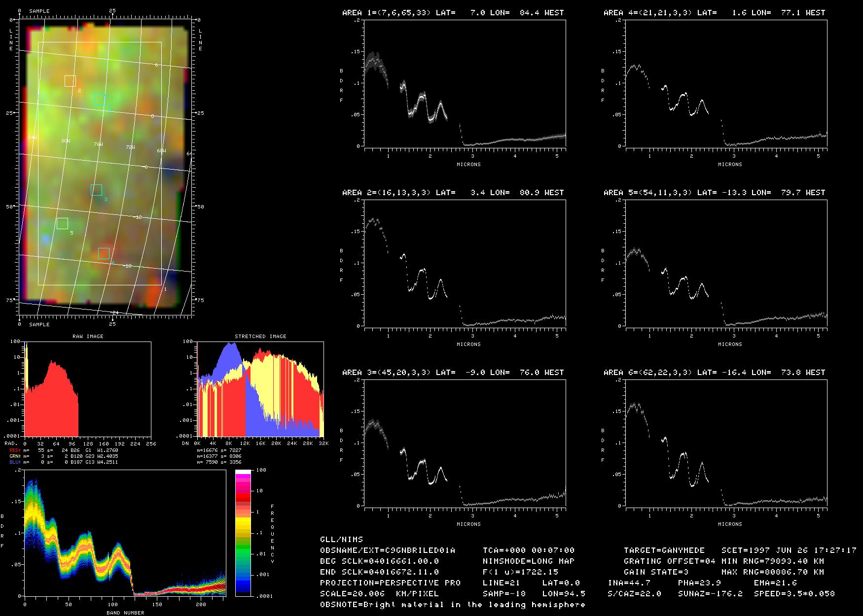Click the cyan Area 4 marker box
The image size is (863, 616).
[x=100, y=99]
